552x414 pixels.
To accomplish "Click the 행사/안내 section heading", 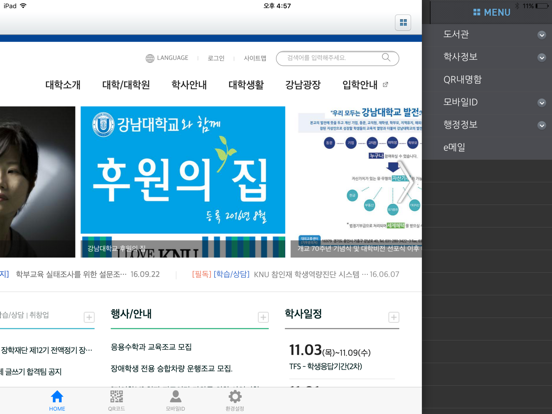I will pyautogui.click(x=131, y=314).
